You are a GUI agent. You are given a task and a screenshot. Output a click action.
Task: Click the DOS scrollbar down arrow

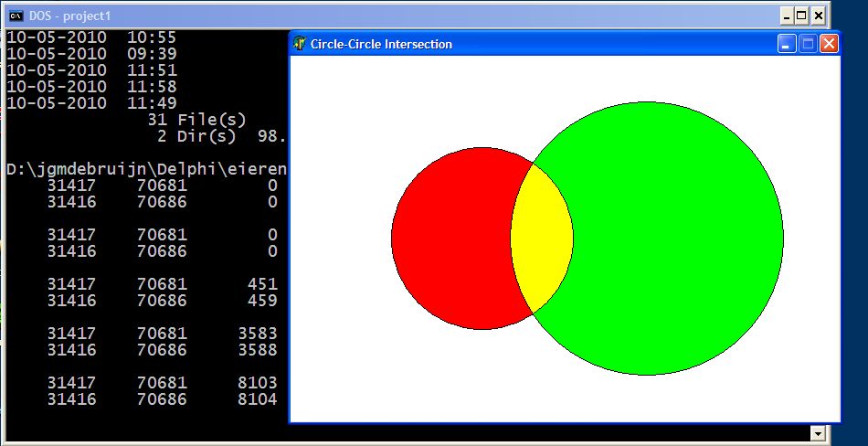[818, 434]
